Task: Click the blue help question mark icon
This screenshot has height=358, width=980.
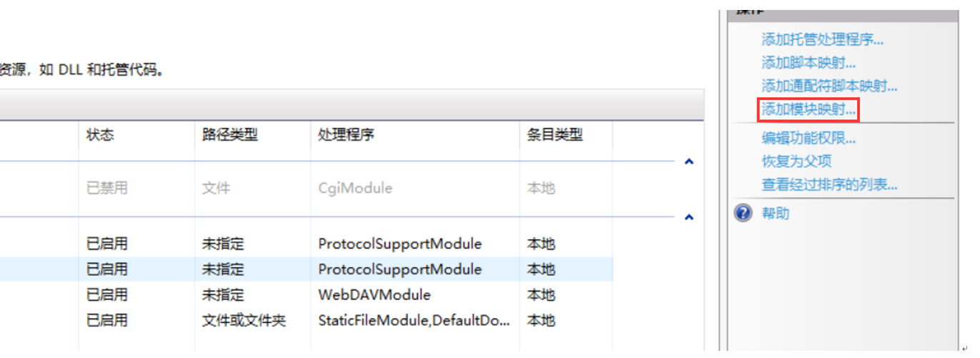Action: tap(744, 213)
